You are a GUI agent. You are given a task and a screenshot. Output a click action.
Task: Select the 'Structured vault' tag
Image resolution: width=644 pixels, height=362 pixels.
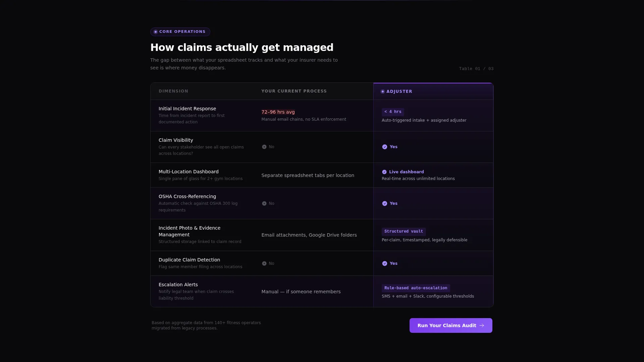tap(404, 232)
